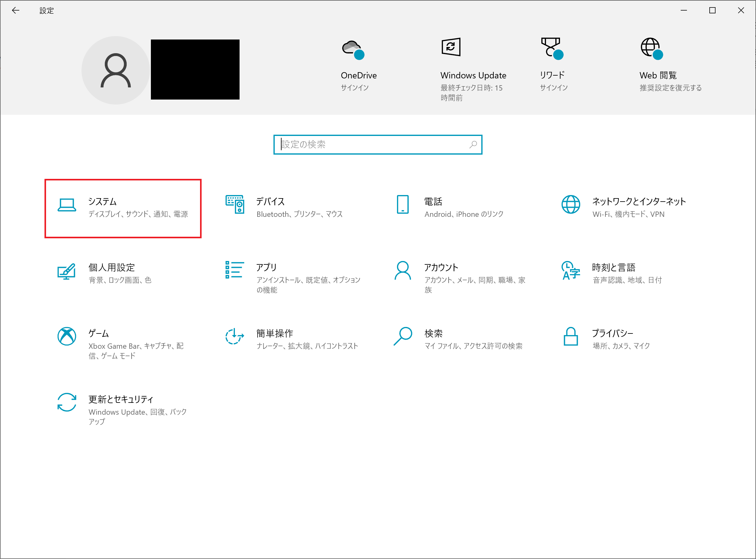Click the 時刻と言語 clock and A字 icon

coord(571,270)
